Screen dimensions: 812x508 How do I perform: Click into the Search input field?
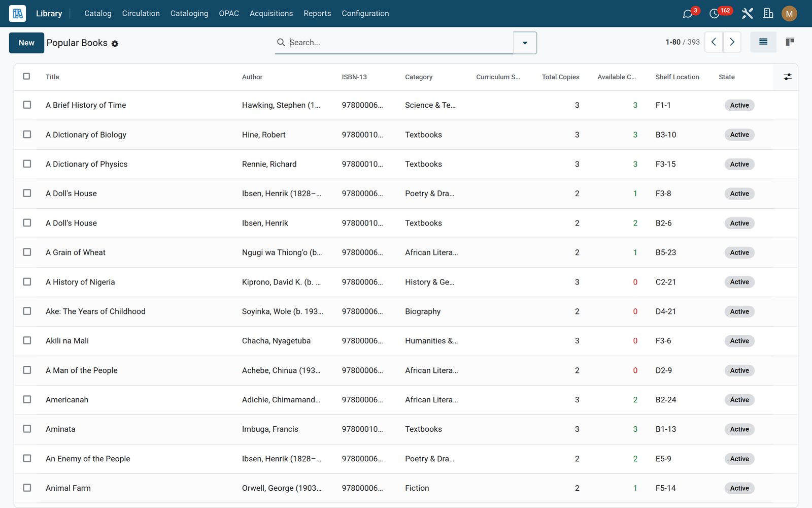(400, 43)
